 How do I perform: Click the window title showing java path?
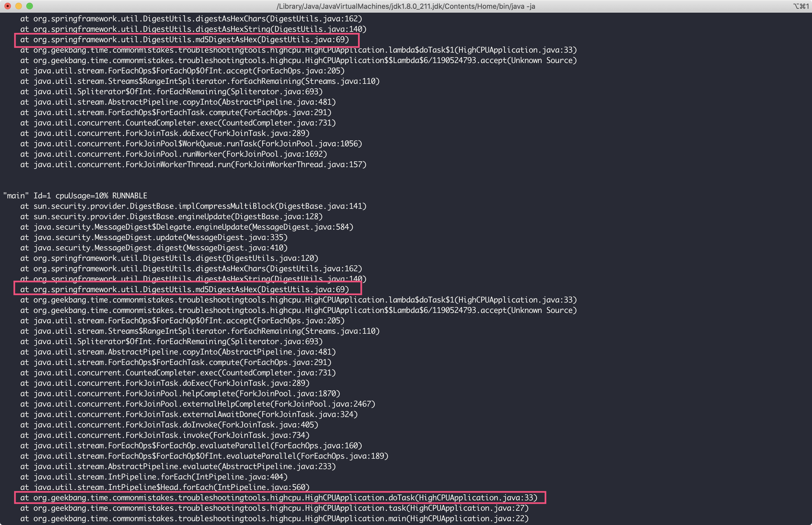tap(405, 6)
